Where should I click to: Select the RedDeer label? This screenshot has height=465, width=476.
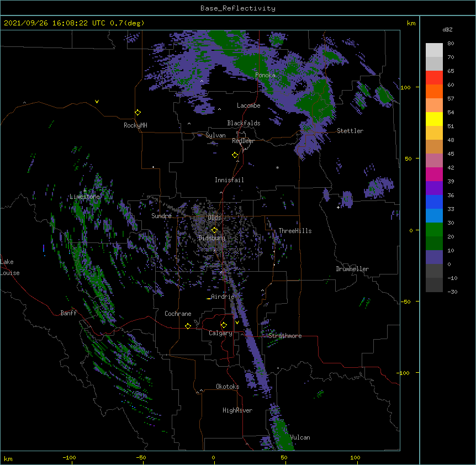pyautogui.click(x=243, y=141)
